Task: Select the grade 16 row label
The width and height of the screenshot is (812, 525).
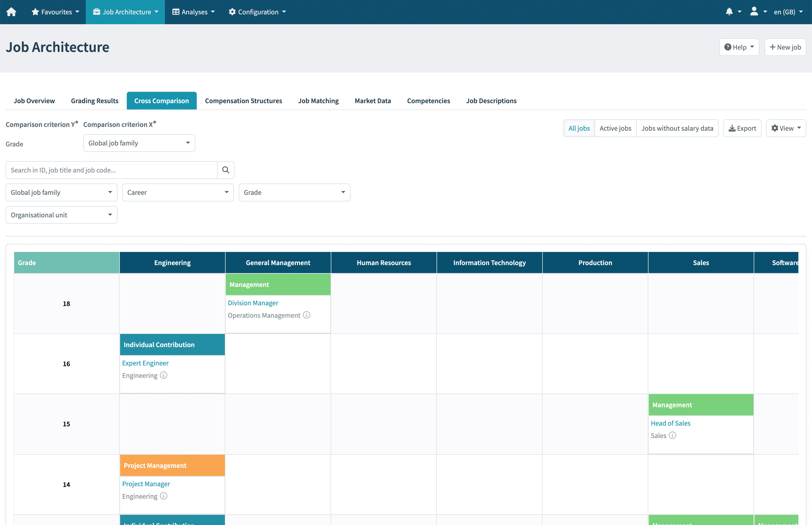Action: 66,364
